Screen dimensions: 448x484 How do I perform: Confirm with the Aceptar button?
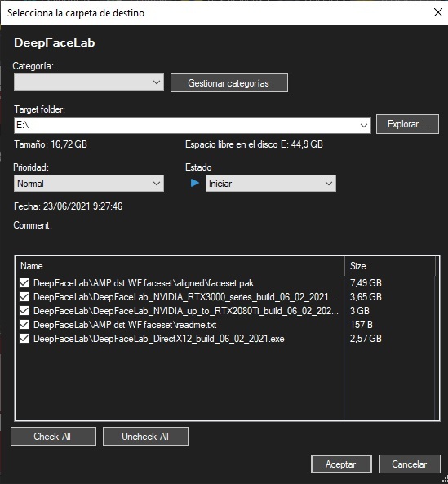pyautogui.click(x=341, y=464)
